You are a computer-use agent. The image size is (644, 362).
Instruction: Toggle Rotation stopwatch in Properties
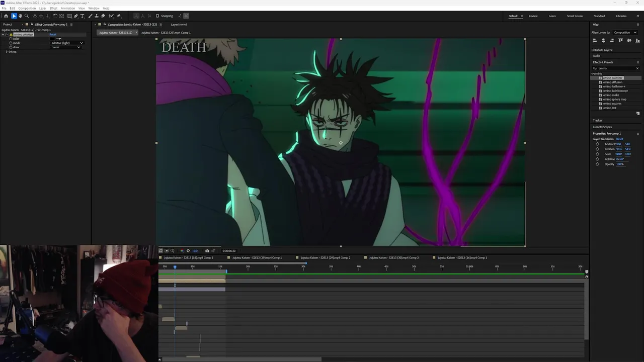pos(597,159)
